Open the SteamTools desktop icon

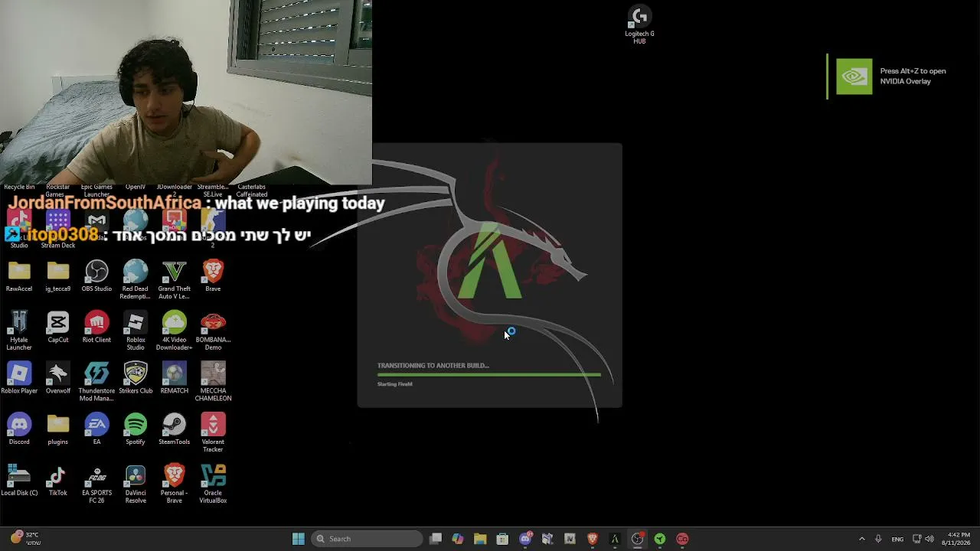pos(174,430)
